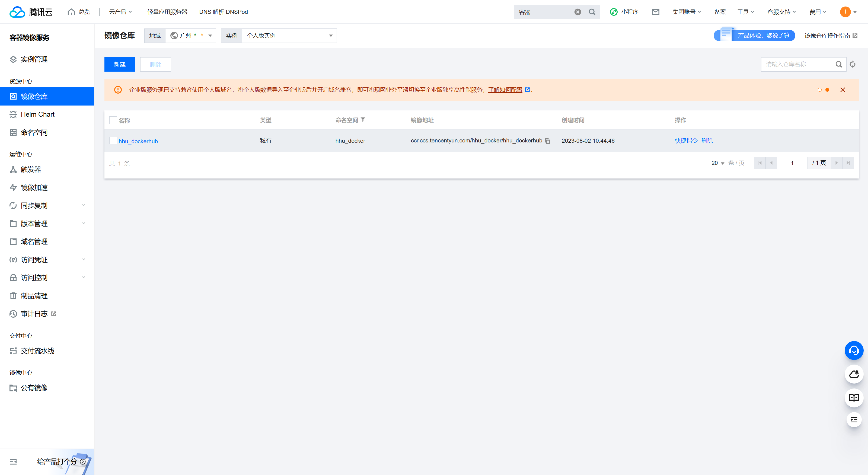Open 审计日志 in the sidebar
Image resolution: width=868 pixels, height=475 pixels.
point(33,314)
